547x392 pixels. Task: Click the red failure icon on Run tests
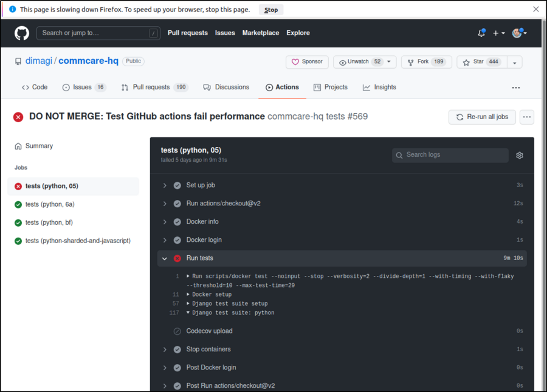click(x=177, y=258)
